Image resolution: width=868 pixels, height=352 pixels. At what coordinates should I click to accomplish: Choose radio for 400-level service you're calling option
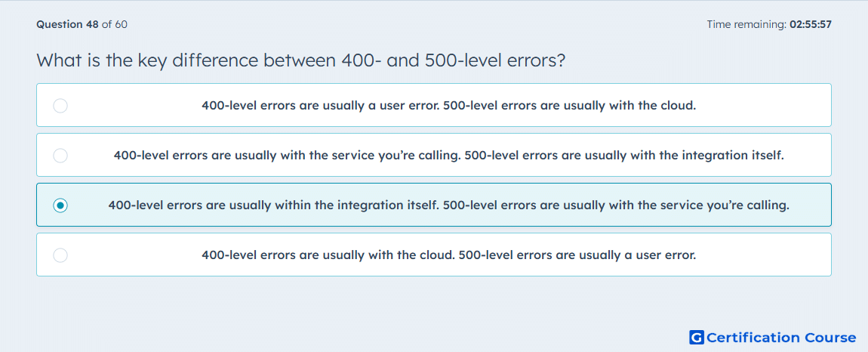(x=60, y=155)
